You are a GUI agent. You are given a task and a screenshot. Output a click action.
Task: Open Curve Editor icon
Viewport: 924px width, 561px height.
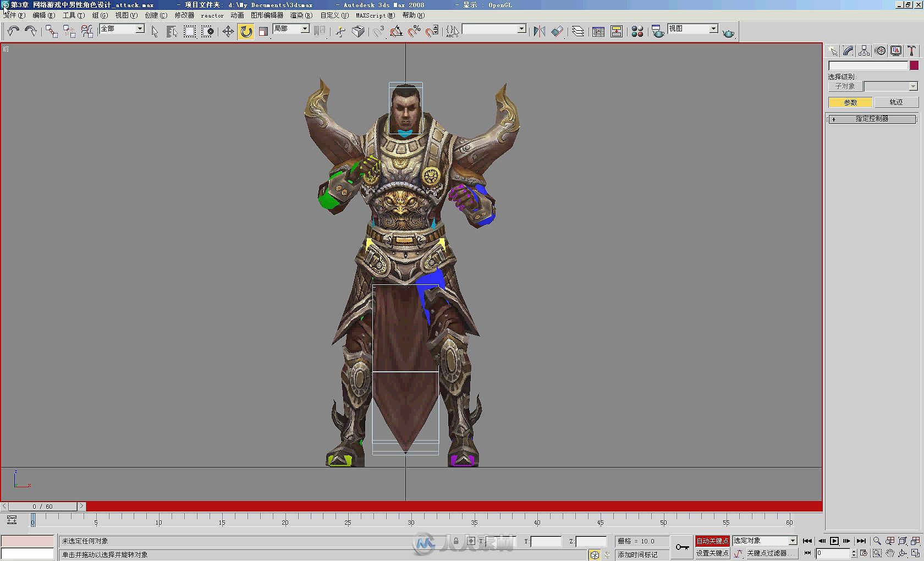pos(598,31)
